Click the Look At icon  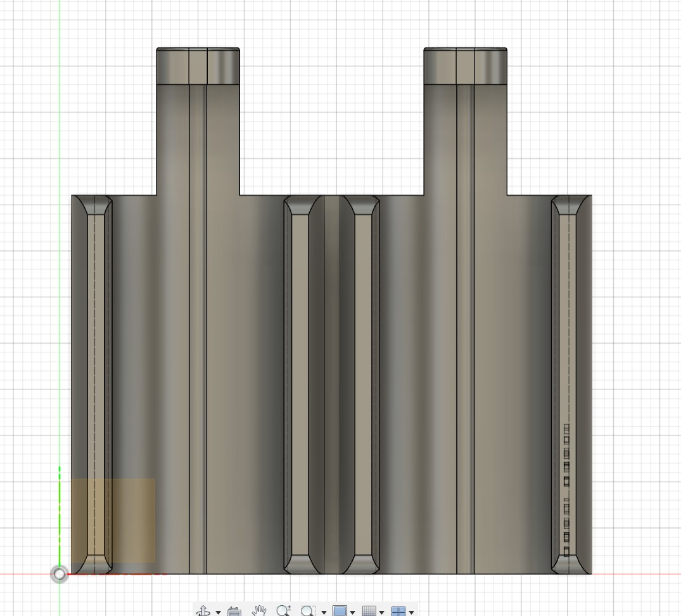pyautogui.click(x=234, y=611)
